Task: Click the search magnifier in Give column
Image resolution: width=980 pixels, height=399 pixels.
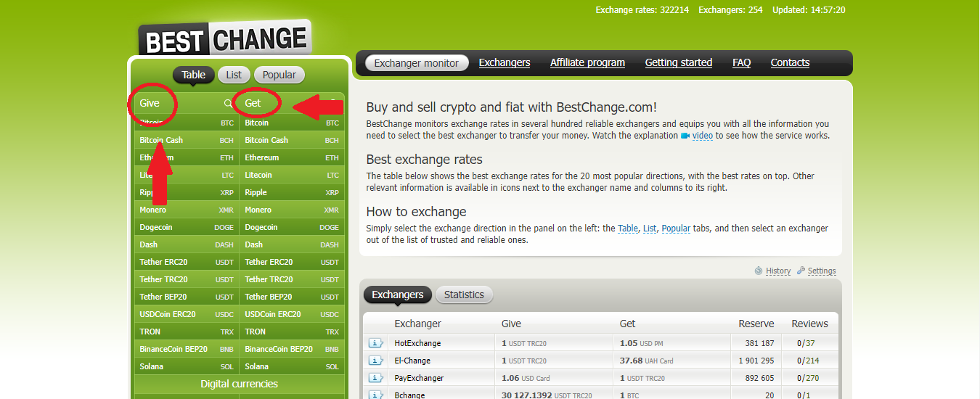Action: pos(229,104)
